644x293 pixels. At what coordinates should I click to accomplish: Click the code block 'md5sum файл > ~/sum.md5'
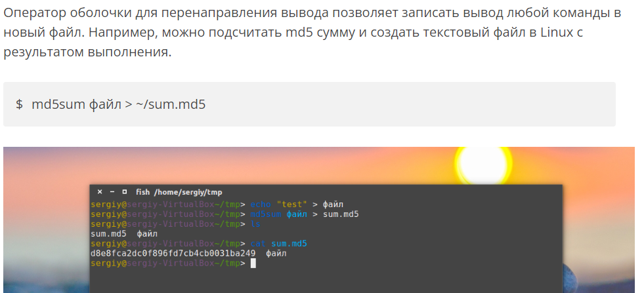pos(309,104)
